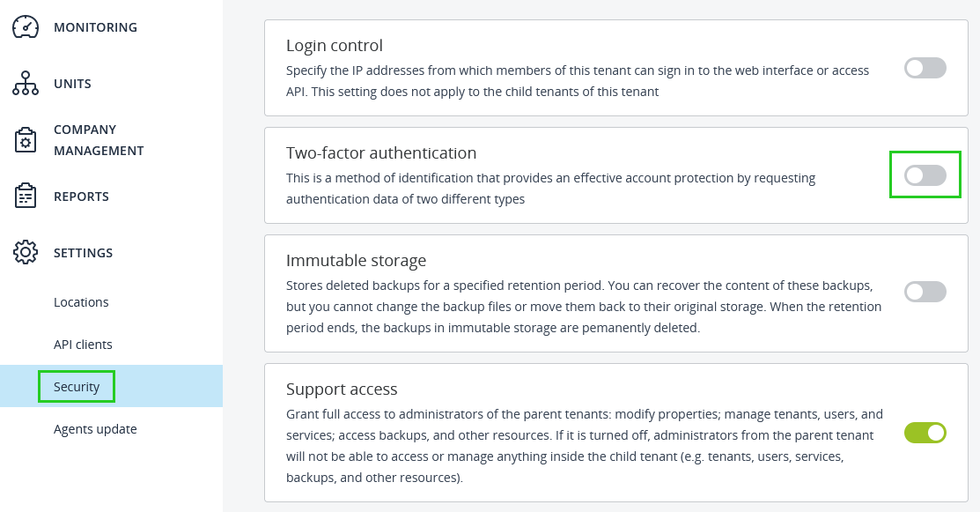Image resolution: width=980 pixels, height=512 pixels.
Task: Turn on Two-factor authentication switch
Action: [x=925, y=175]
